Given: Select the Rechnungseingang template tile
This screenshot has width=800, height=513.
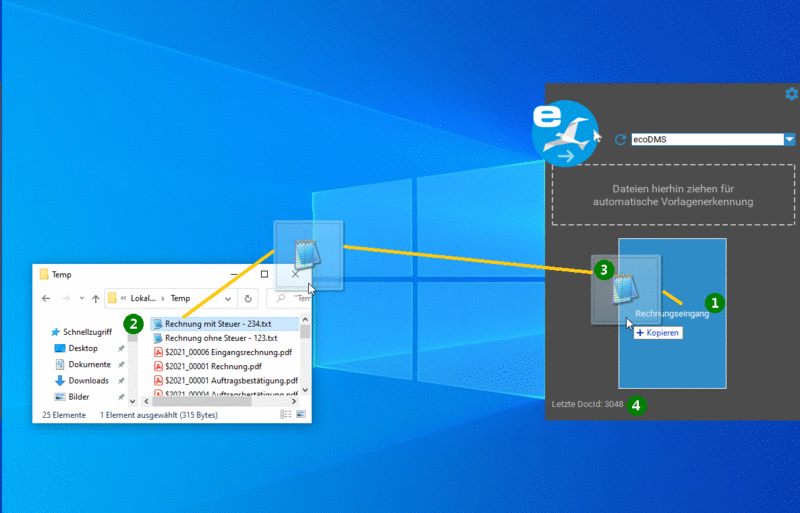Looking at the screenshot, I should coord(672,313).
